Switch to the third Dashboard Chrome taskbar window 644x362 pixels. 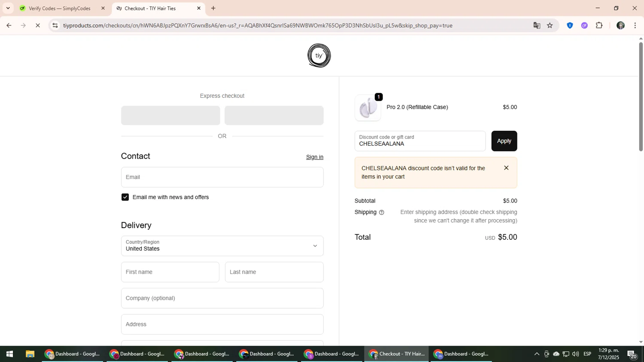[x=202, y=354]
